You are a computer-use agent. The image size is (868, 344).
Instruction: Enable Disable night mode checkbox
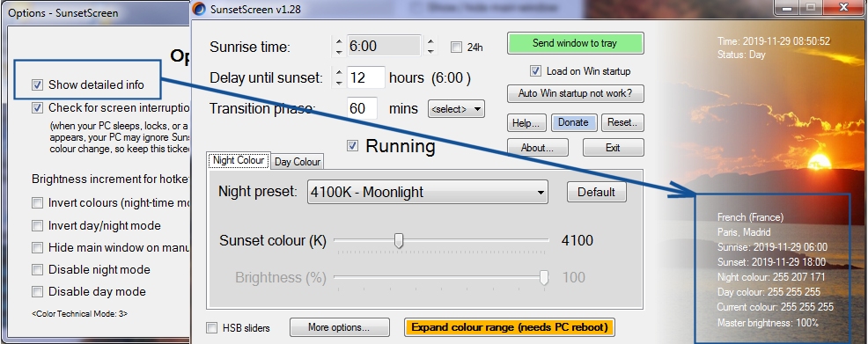tap(37, 270)
